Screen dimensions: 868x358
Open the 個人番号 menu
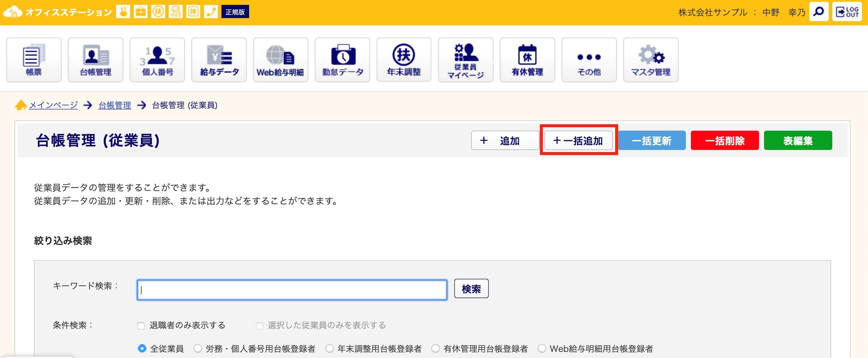tap(157, 60)
